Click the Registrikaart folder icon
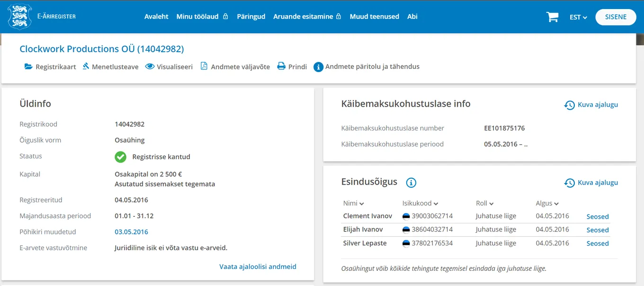This screenshot has height=286, width=644. click(28, 66)
